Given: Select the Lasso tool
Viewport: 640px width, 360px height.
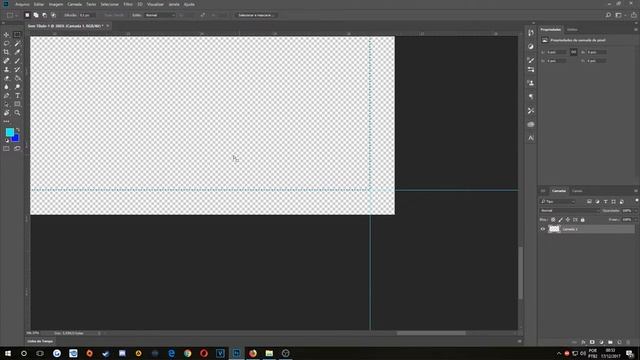Looking at the screenshot, I should [7, 43].
